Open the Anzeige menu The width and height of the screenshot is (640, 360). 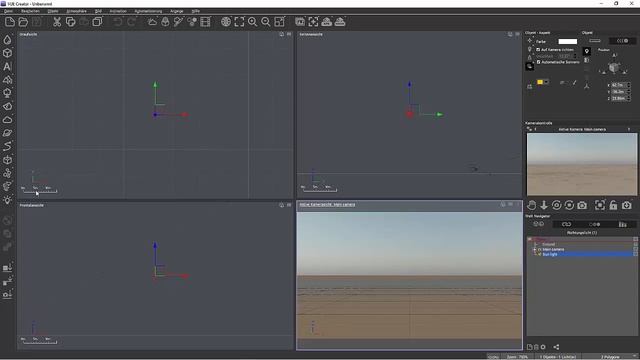[x=176, y=11]
